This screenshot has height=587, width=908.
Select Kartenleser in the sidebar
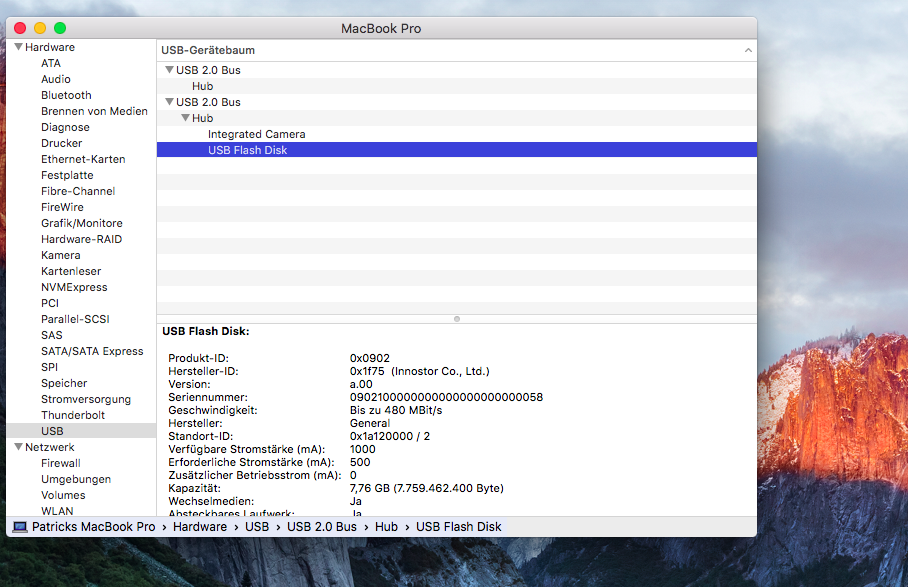[x=71, y=271]
